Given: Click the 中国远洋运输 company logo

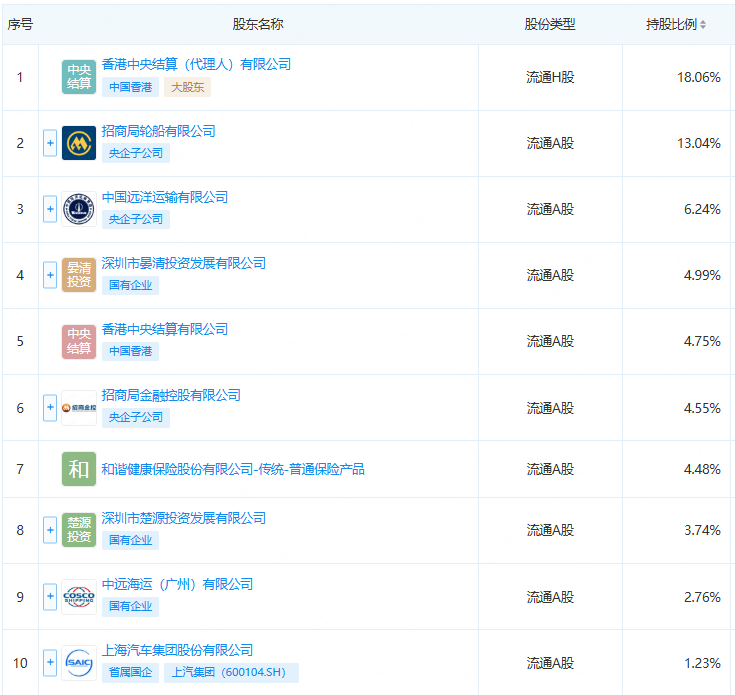Looking at the screenshot, I should [79, 209].
